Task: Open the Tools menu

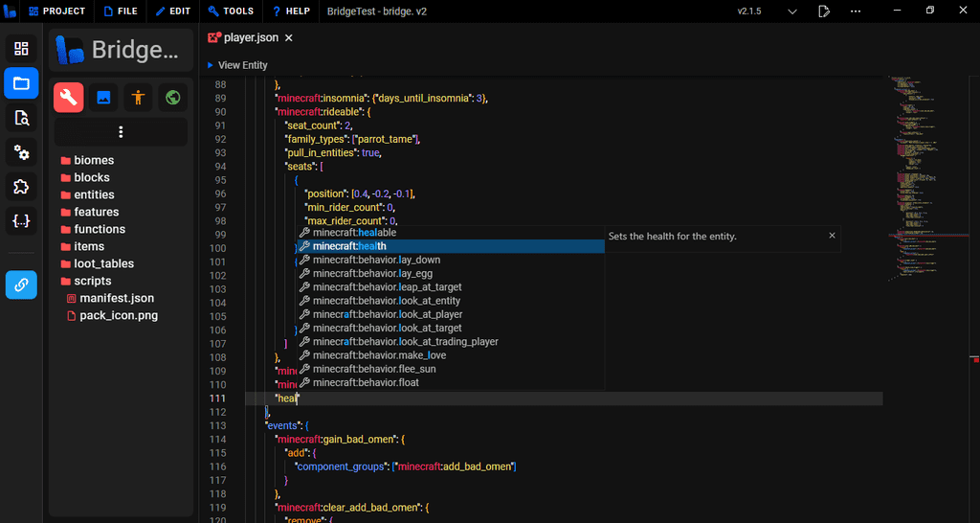Action: (x=231, y=11)
